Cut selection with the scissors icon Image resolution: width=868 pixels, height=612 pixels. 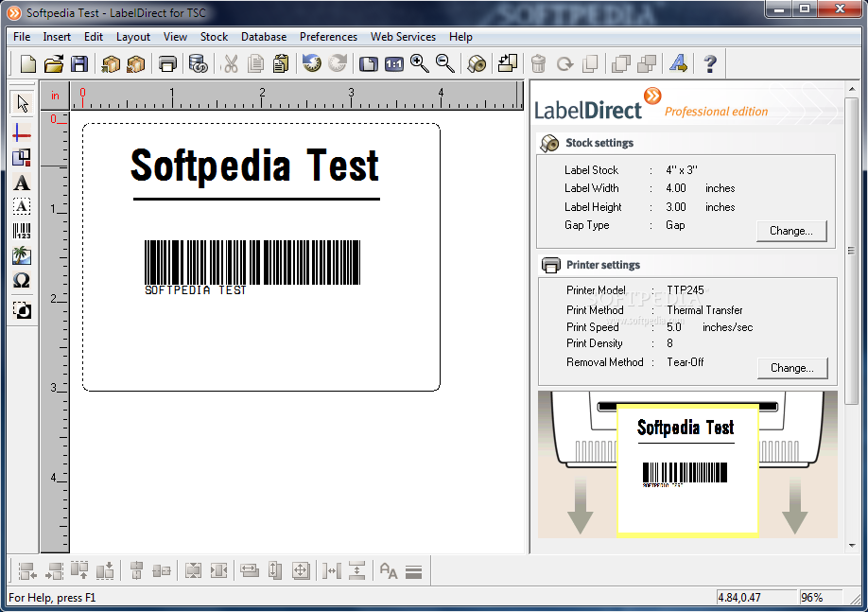pos(231,63)
